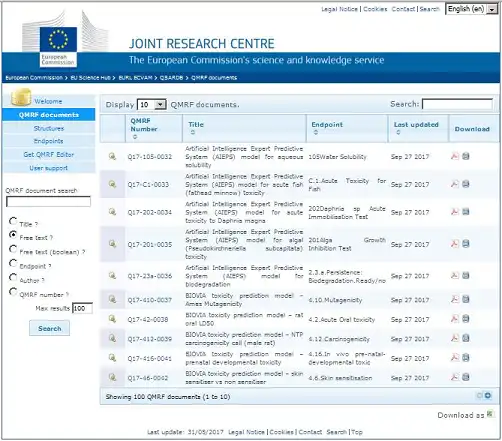The width and height of the screenshot is (502, 441).
Task: Open the Endpoints menu item
Action: coord(49,141)
